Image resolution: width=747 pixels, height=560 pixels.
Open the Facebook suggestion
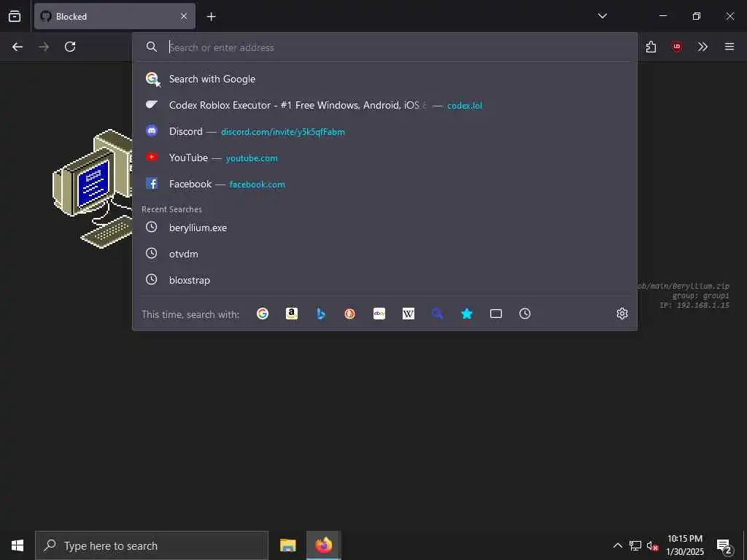[385, 184]
